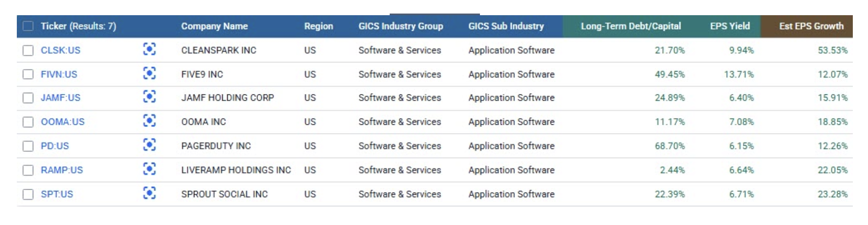Open the CLSK:US ticker link
This screenshot has width=868, height=225.
point(61,50)
